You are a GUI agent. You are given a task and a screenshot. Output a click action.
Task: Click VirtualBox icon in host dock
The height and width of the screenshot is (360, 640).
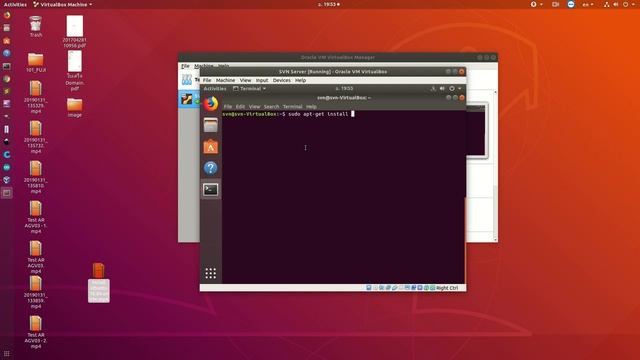click(7, 180)
